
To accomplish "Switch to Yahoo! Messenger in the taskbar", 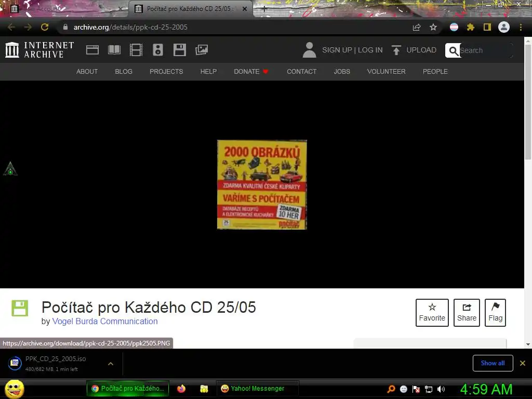I will [x=257, y=389].
